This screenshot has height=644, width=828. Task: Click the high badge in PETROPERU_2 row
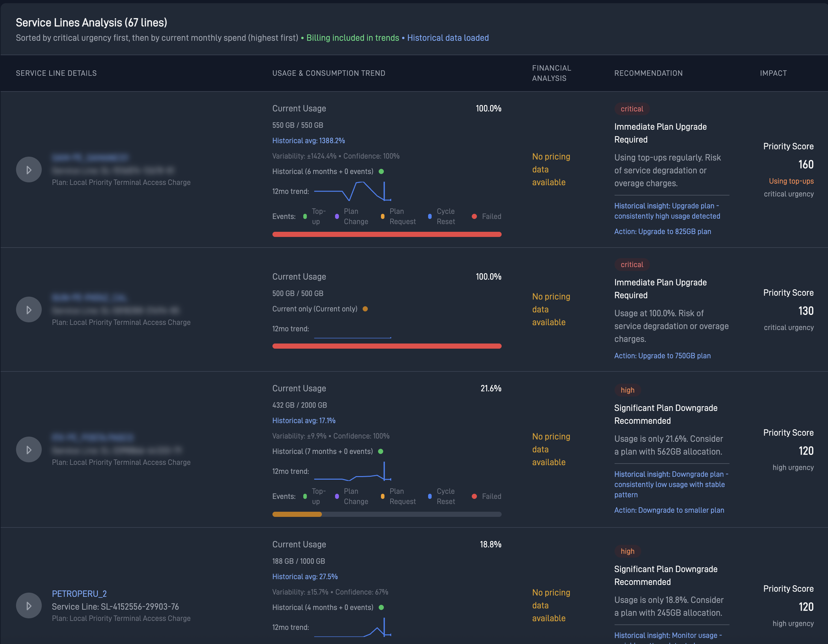[x=627, y=551]
